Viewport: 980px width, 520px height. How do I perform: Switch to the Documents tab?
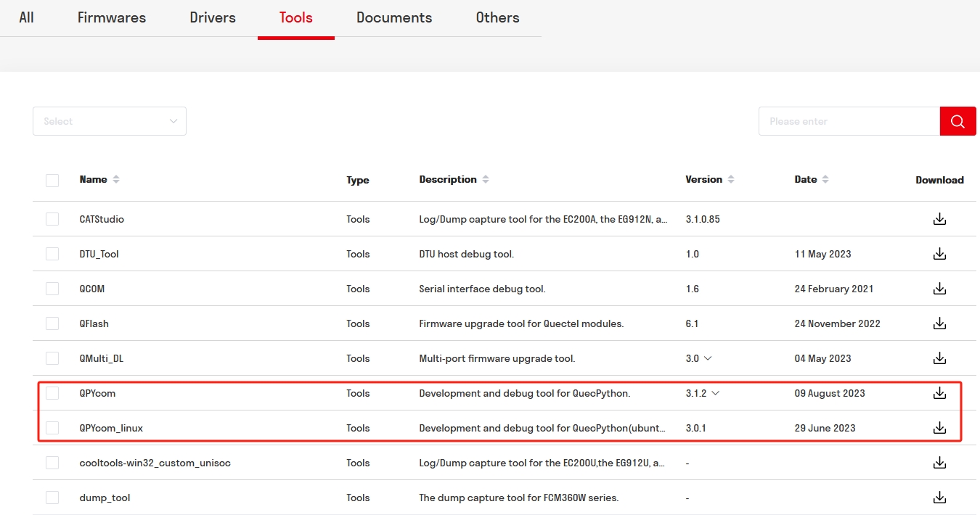click(394, 17)
